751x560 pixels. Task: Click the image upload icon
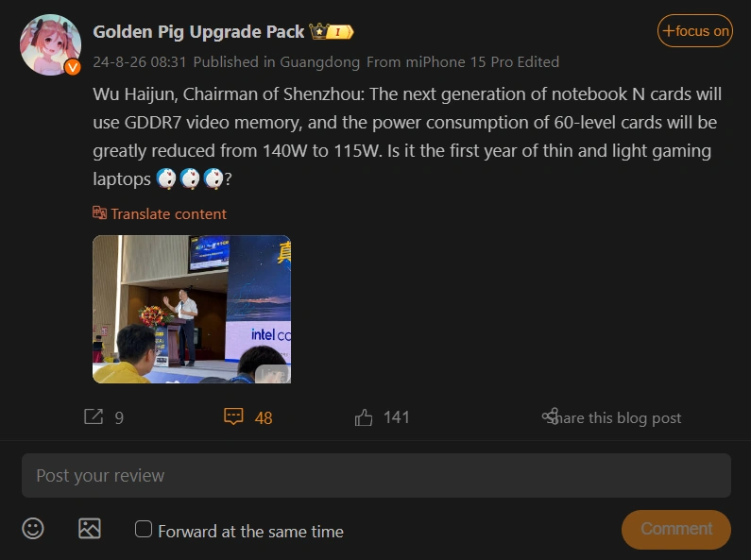coord(90,529)
